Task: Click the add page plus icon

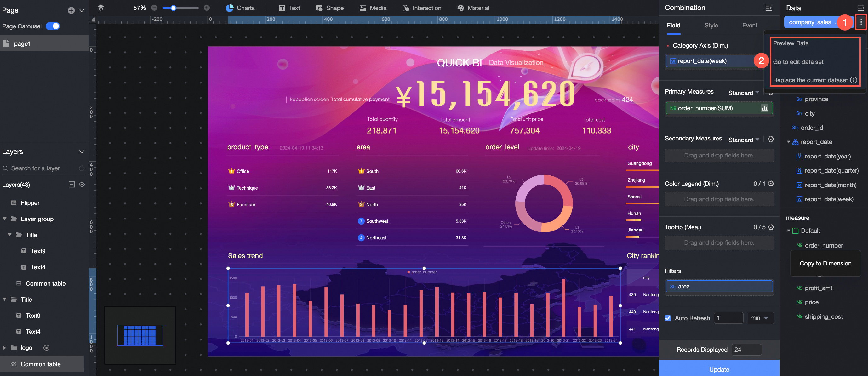Action: 71,10
